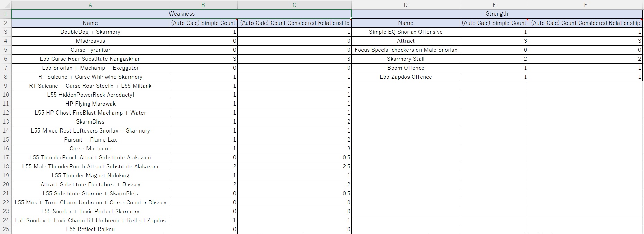Select the Boom Offence cell
Viewport: 644px width, 234px height.
(406, 68)
